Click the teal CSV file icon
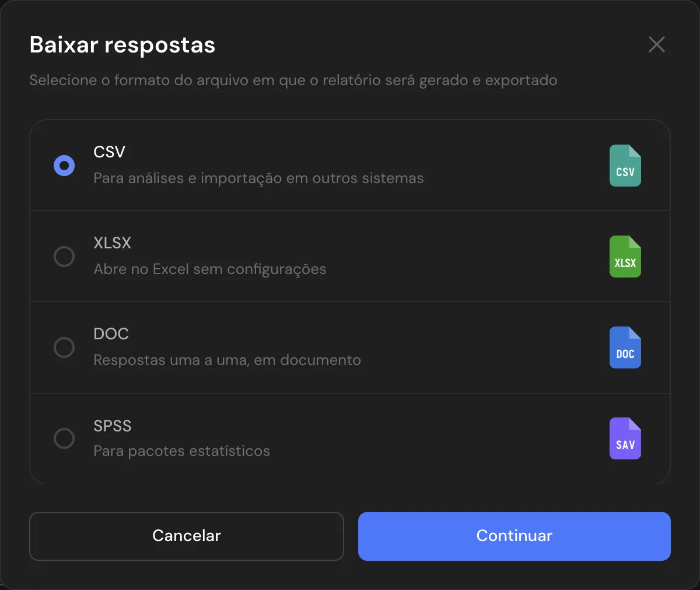The image size is (700, 590). 625,166
